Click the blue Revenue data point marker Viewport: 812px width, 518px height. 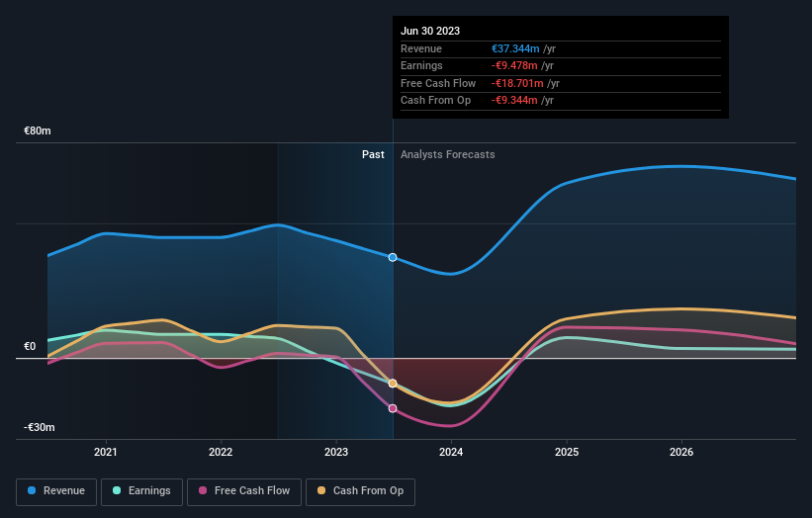(393, 257)
